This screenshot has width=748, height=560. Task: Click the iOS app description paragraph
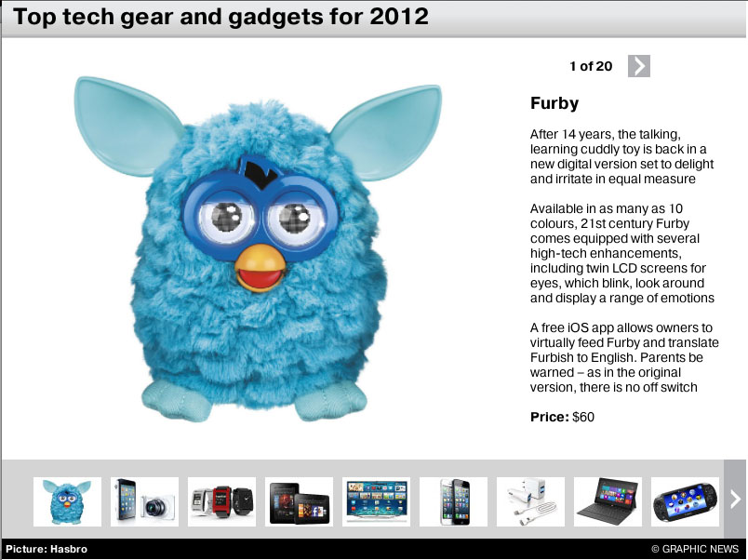624,357
